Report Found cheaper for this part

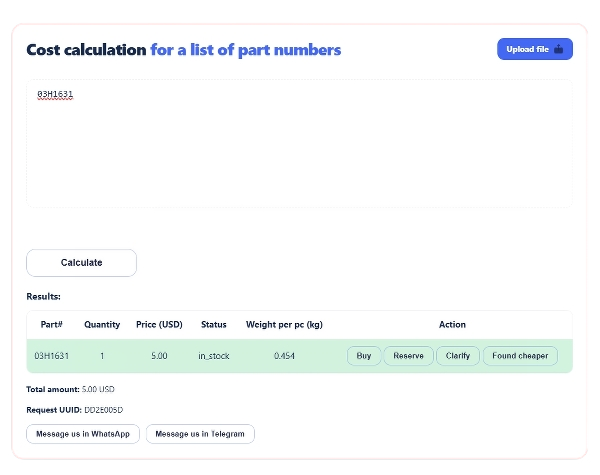click(520, 356)
